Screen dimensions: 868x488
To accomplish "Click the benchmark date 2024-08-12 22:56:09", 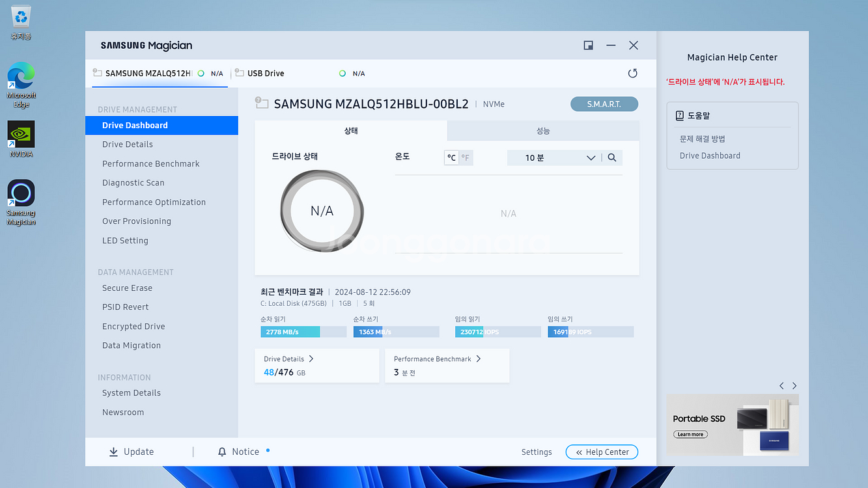I will pos(372,292).
